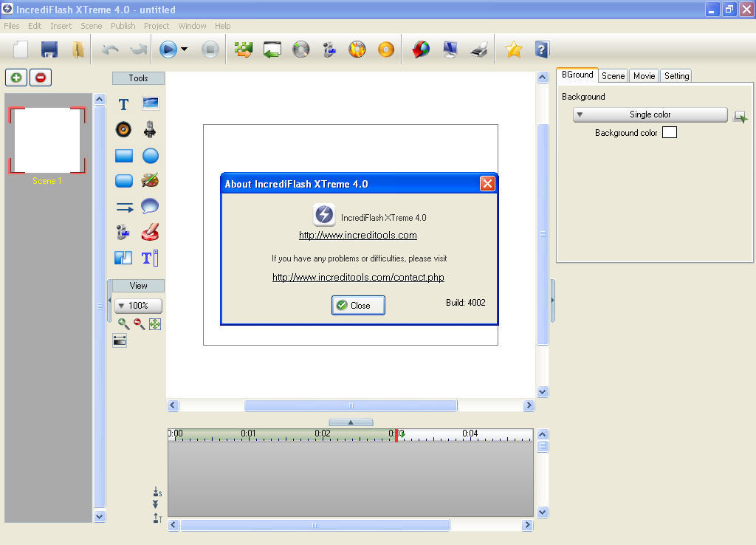This screenshot has width=756, height=545.
Task: Select the Image tool in Tools panel
Action: (151, 103)
